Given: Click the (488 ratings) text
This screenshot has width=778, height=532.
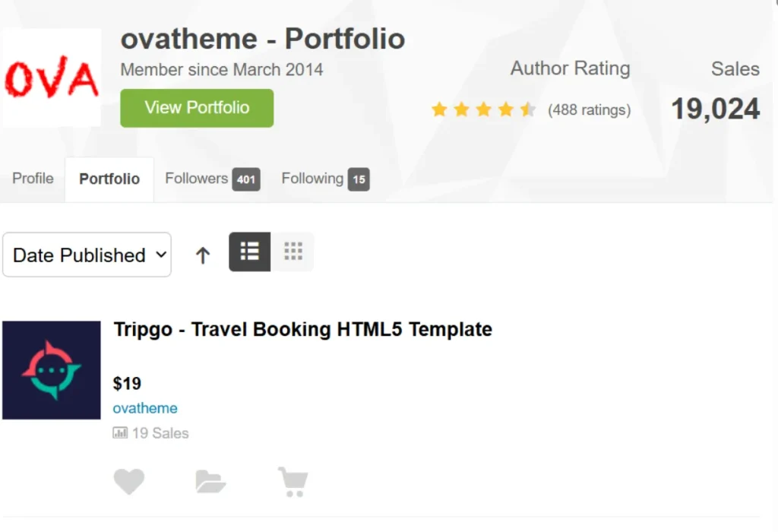Looking at the screenshot, I should (589, 109).
